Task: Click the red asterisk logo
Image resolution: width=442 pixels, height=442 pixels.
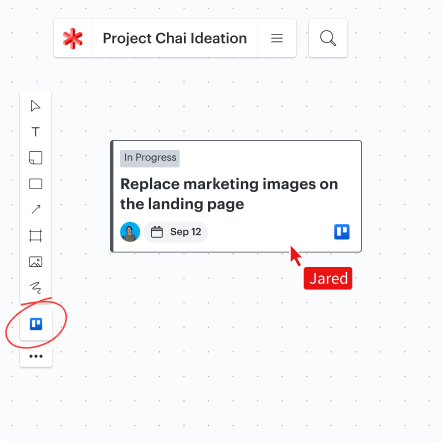Action: [73, 39]
